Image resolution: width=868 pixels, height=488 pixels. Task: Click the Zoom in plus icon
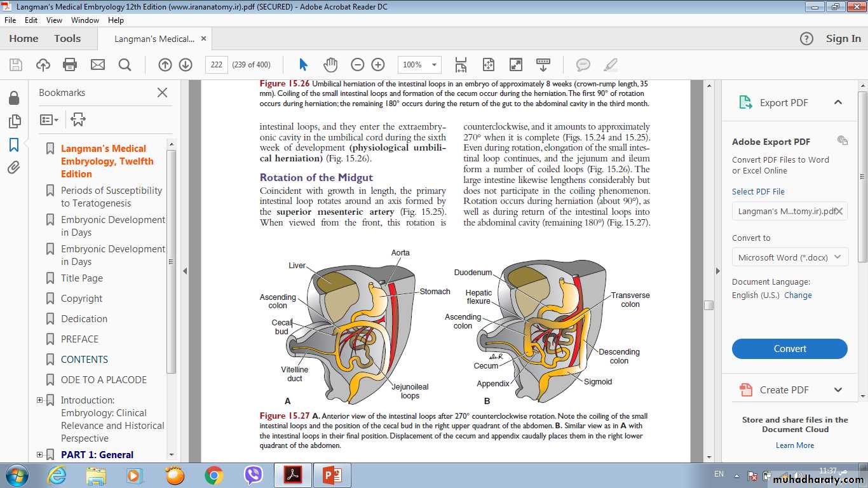(378, 65)
